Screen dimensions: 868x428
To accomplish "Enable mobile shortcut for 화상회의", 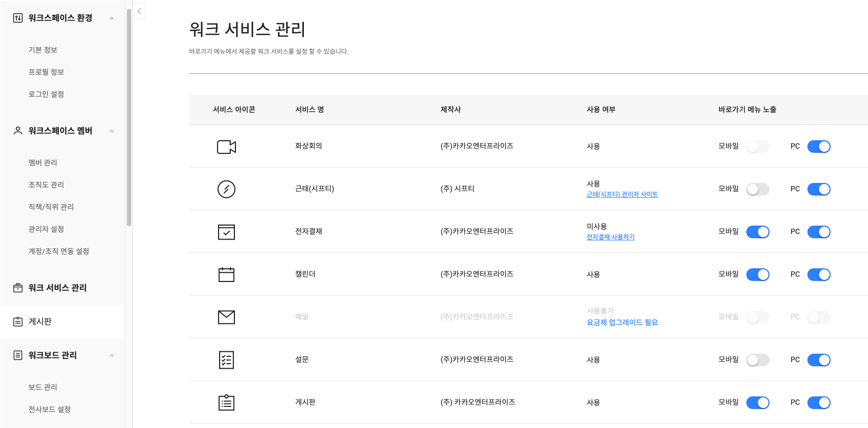I will (x=757, y=147).
